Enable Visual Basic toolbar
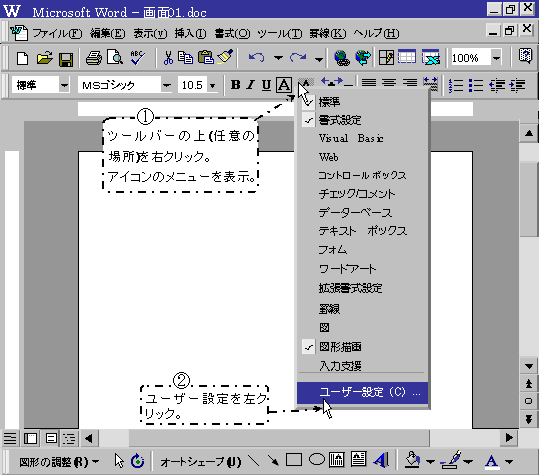This screenshot has height=475, width=539. (x=362, y=138)
